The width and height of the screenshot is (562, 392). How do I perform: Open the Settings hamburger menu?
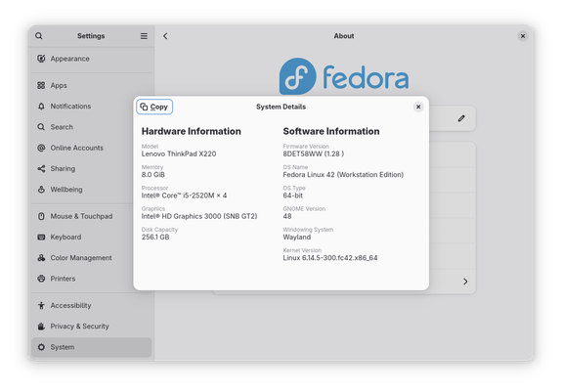point(144,36)
